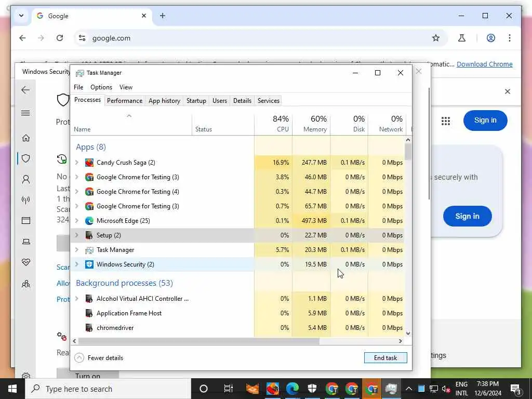Click the End task button

[385, 357]
